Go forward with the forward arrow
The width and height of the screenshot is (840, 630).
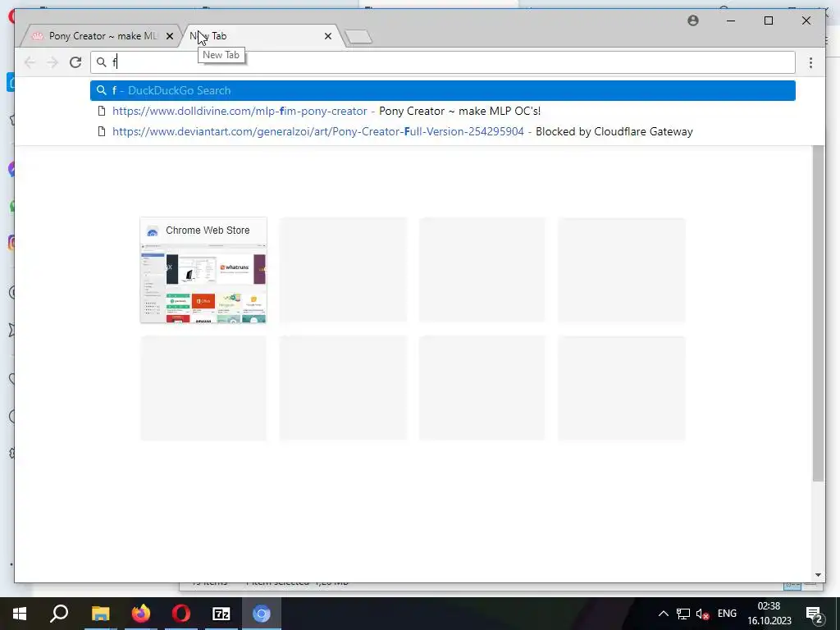[52, 62]
